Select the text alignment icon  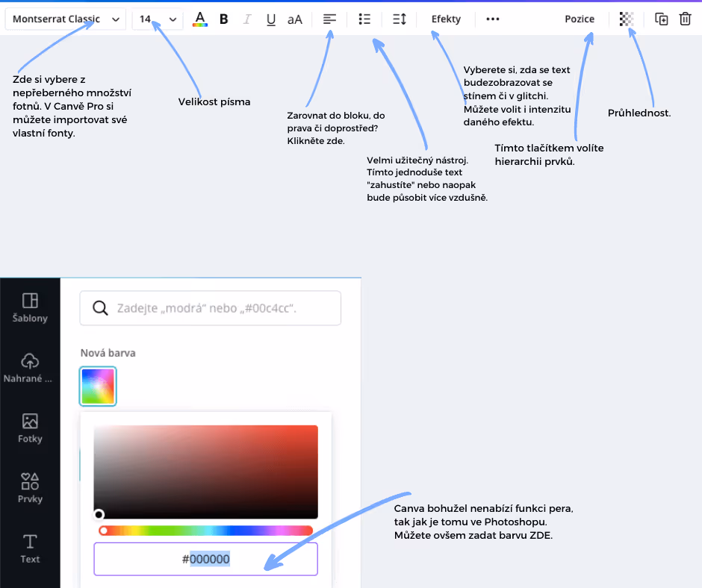point(329,19)
